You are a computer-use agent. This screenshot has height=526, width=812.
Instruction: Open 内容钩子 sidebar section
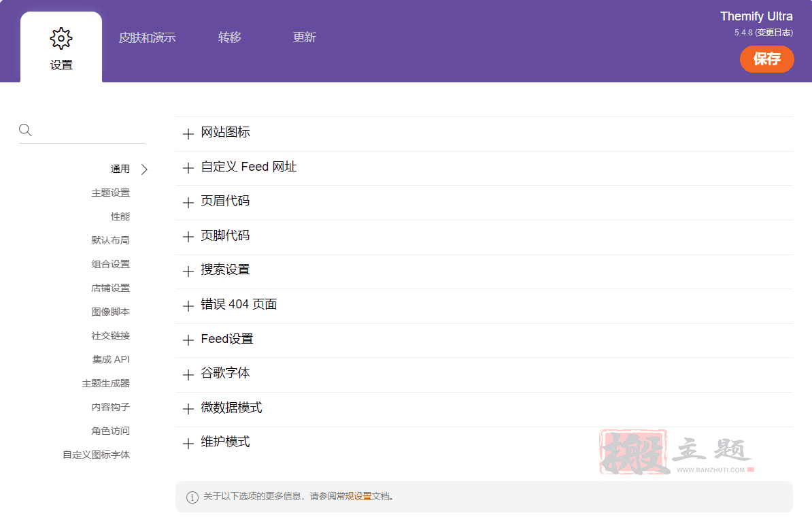tap(110, 408)
